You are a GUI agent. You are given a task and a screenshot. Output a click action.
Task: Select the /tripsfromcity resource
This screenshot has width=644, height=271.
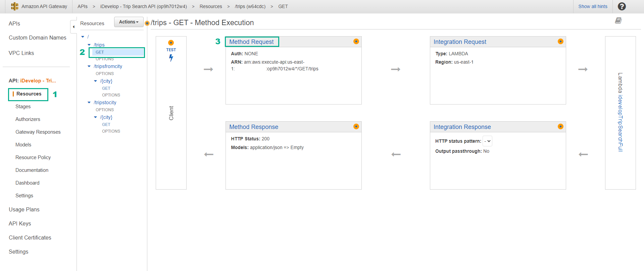pos(108,66)
